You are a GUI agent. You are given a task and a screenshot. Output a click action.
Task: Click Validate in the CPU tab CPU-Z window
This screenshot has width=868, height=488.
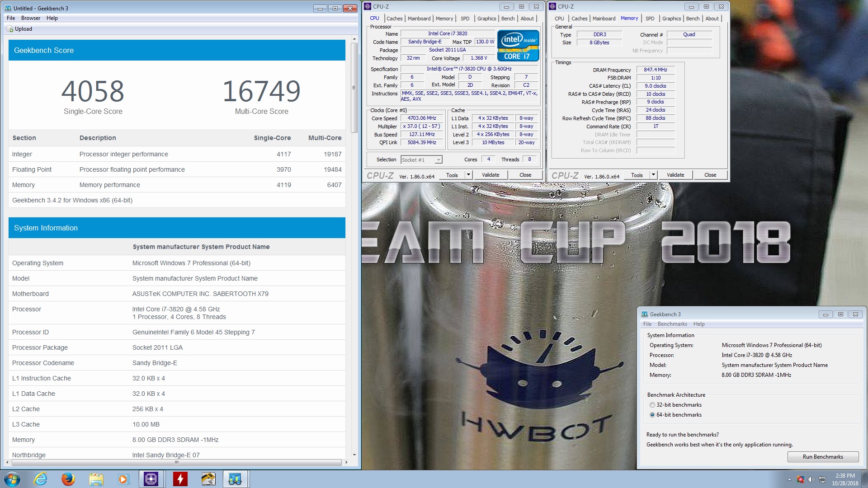point(491,175)
